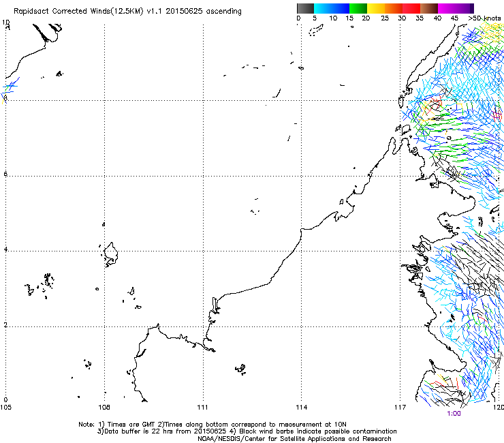Click the latitude label '6' on left axis
This screenshot has height=443, width=504.
point(5,174)
